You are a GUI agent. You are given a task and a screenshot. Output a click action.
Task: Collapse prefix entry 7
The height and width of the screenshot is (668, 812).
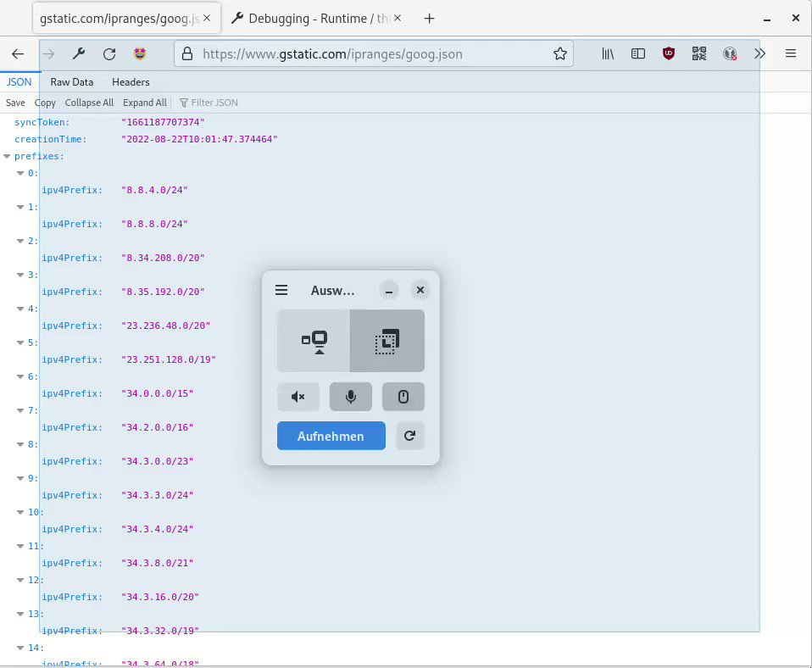tap(20, 410)
